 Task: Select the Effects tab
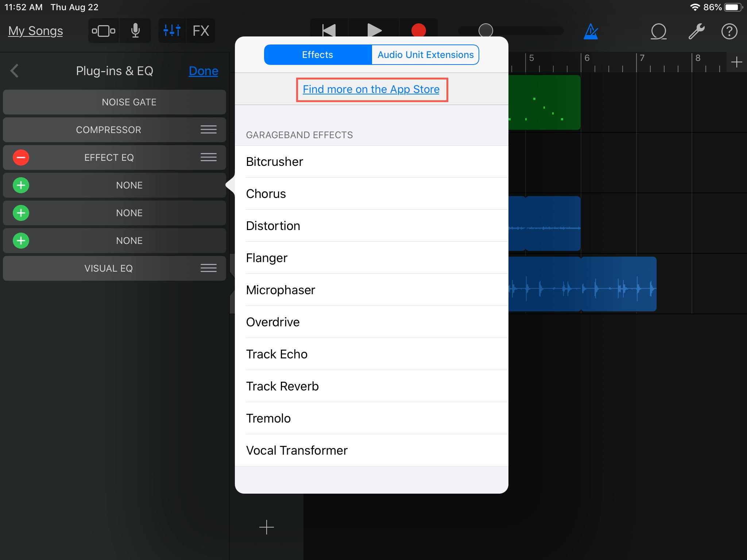click(x=318, y=55)
